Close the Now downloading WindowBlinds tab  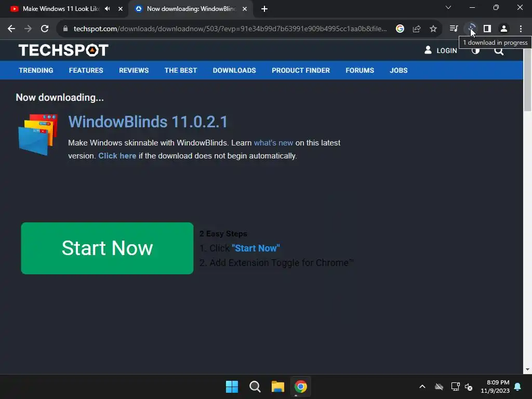click(x=245, y=9)
